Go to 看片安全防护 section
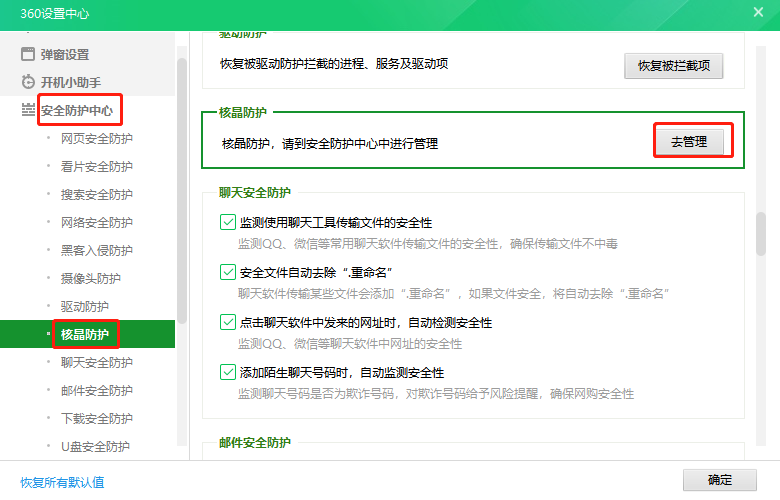 coord(97,166)
